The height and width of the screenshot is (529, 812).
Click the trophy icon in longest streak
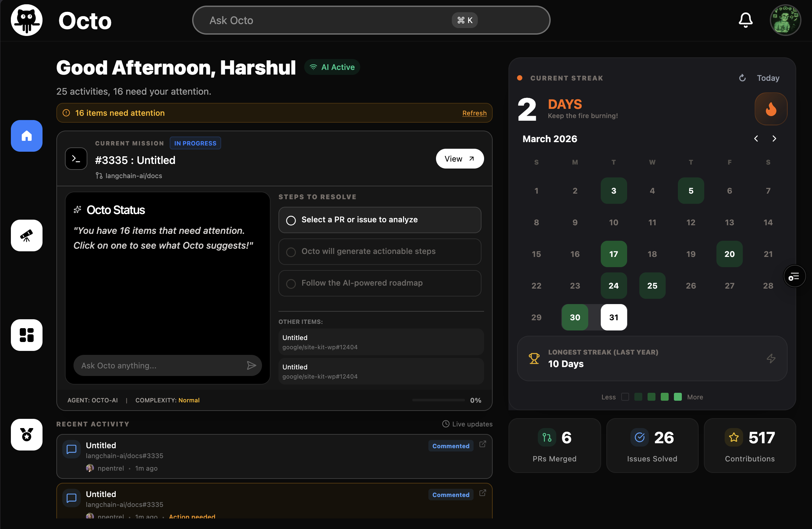[x=534, y=358]
